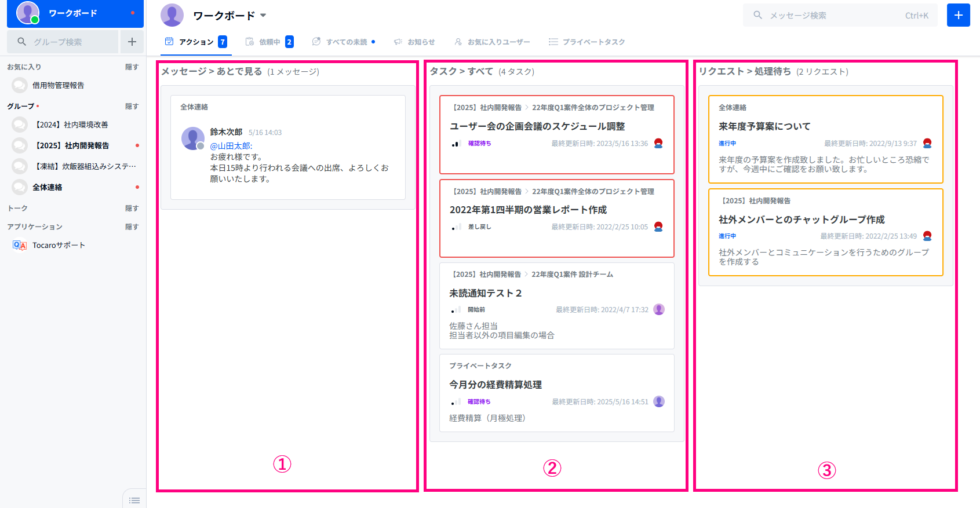Click the message timestamp 5/16 14:03
The height and width of the screenshot is (508, 980).
(x=265, y=133)
